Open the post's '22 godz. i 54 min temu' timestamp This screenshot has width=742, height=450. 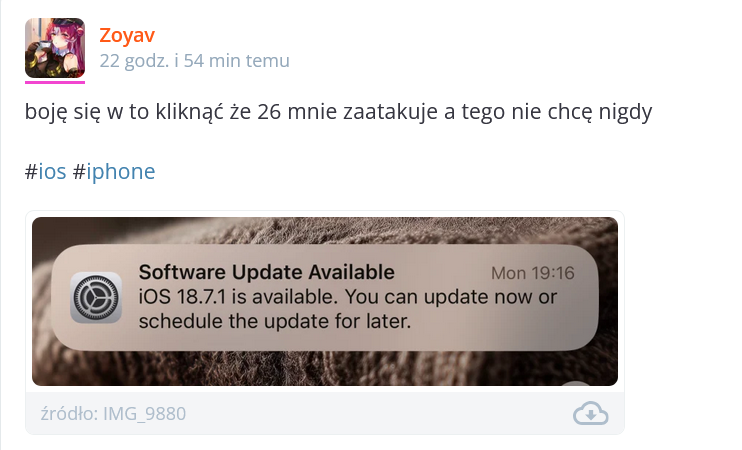click(x=194, y=61)
